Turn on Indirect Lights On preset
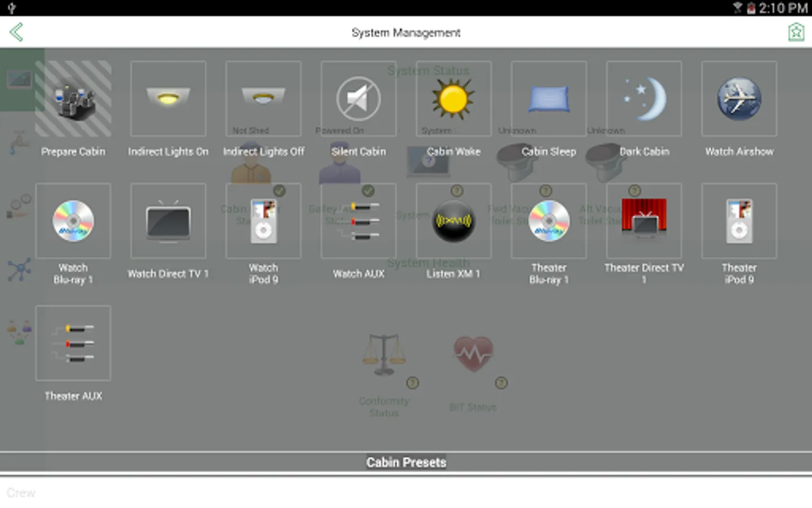The width and height of the screenshot is (812, 508). coord(168,99)
